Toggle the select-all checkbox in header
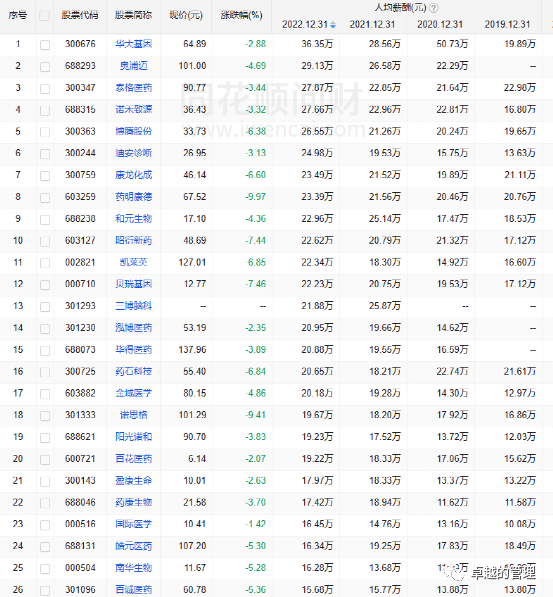553x597 pixels. (45, 16)
